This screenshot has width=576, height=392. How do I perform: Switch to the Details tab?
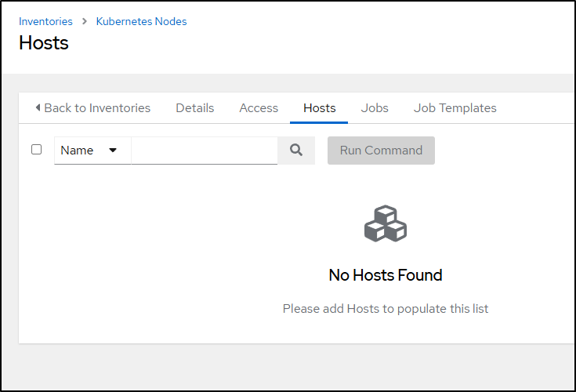pos(194,108)
